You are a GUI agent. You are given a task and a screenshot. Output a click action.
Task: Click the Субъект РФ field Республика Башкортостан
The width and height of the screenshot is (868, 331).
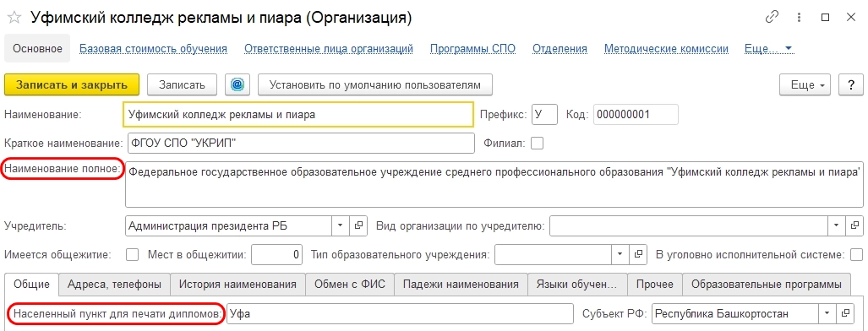[x=735, y=313]
